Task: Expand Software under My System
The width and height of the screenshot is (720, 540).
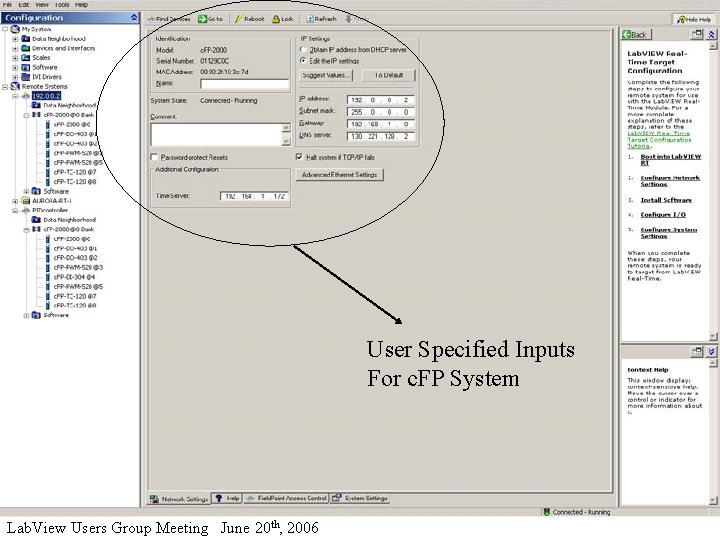Action: pyautogui.click(x=15, y=68)
